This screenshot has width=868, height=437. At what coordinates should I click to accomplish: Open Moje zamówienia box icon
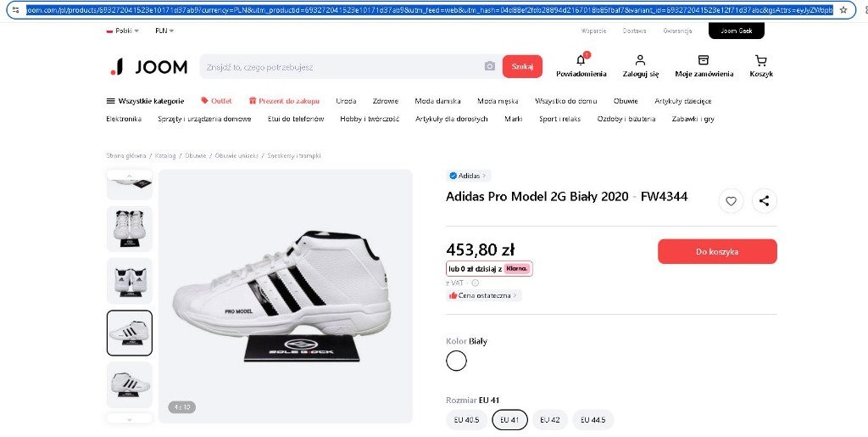click(x=703, y=60)
